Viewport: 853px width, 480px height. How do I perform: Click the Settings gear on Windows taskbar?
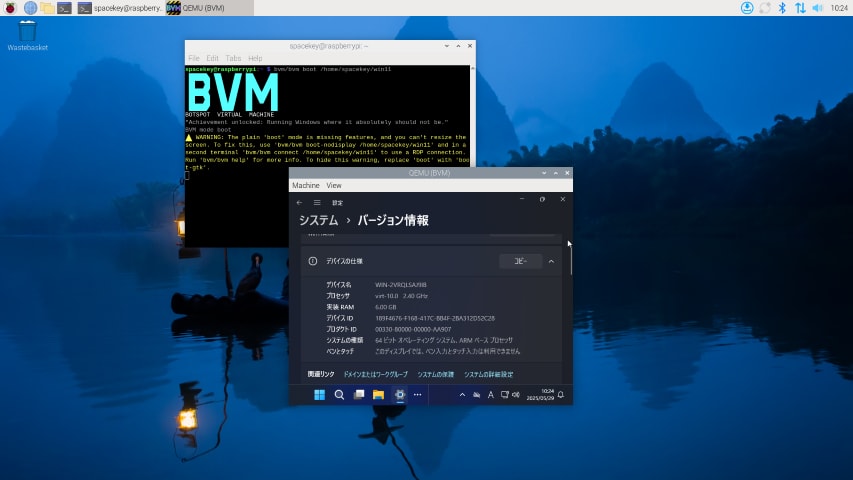click(x=399, y=395)
